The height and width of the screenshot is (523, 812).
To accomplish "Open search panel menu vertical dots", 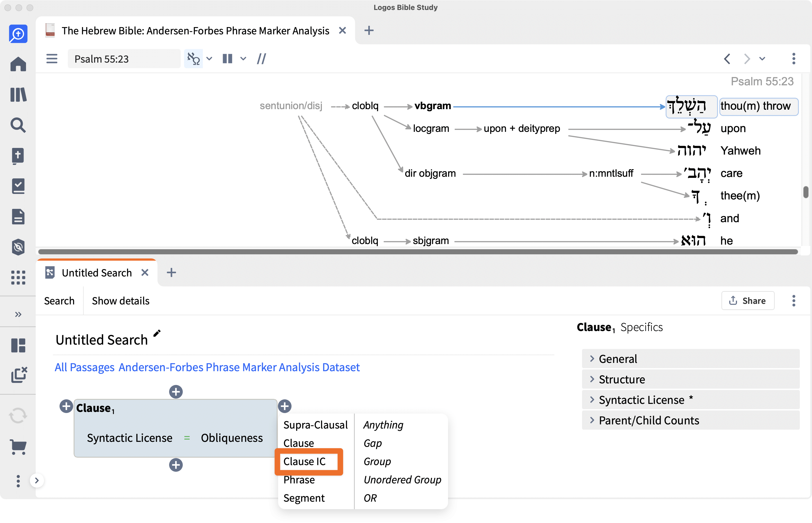I will coord(794,301).
